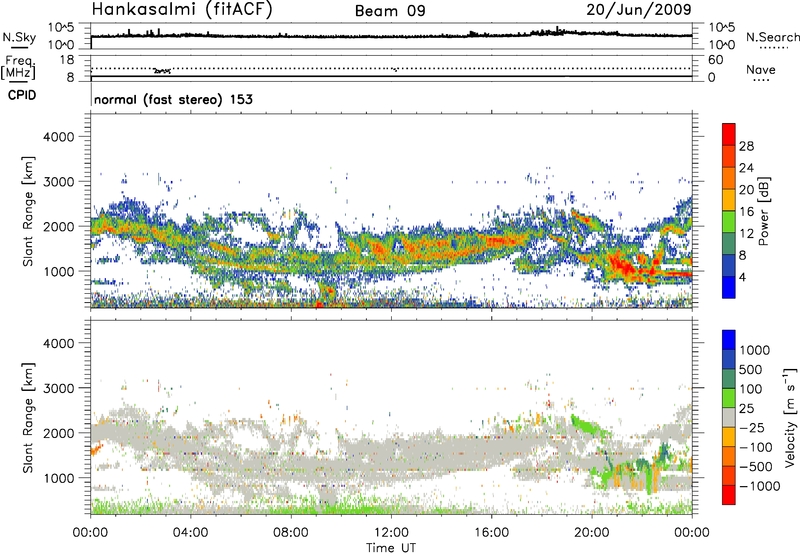This screenshot has height=554, width=800.
Task: Click Velocity colorbar tick label '1000'
Action: click(755, 350)
